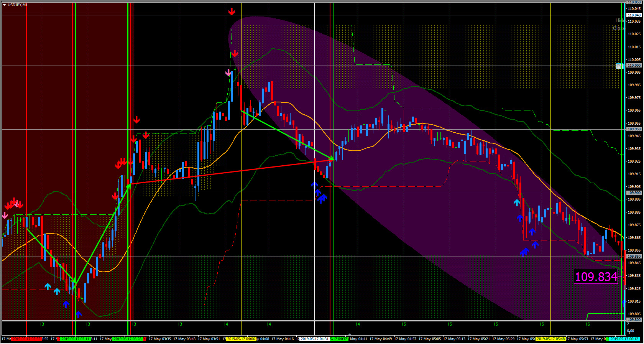Viewport: 644px width, 344px height.
Task: Click the 17 May 04:49 time label
Action: pos(381,339)
